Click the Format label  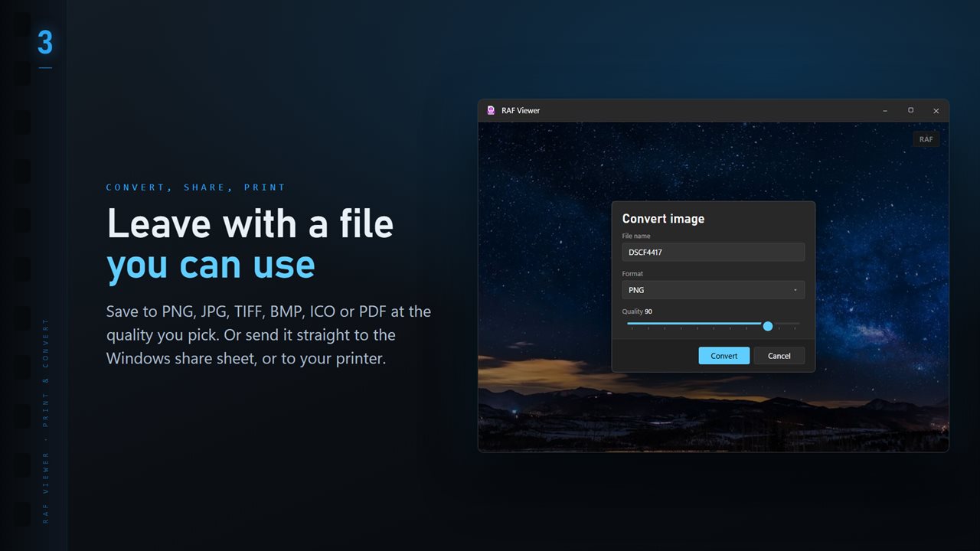[632, 273]
